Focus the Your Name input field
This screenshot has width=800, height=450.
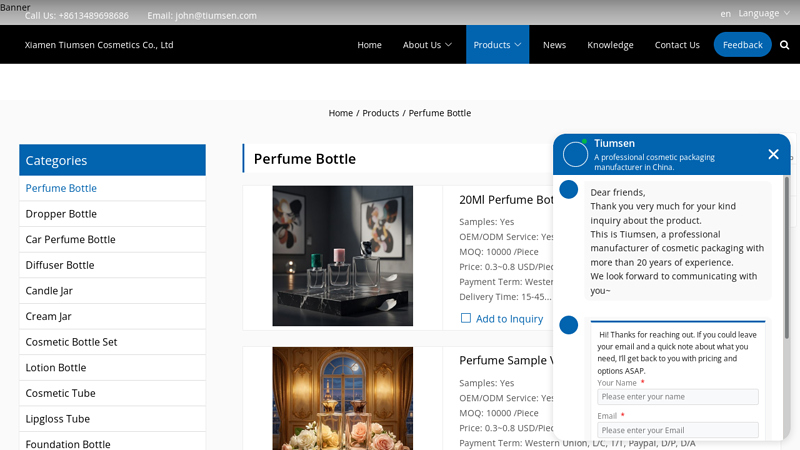pyautogui.click(x=678, y=397)
